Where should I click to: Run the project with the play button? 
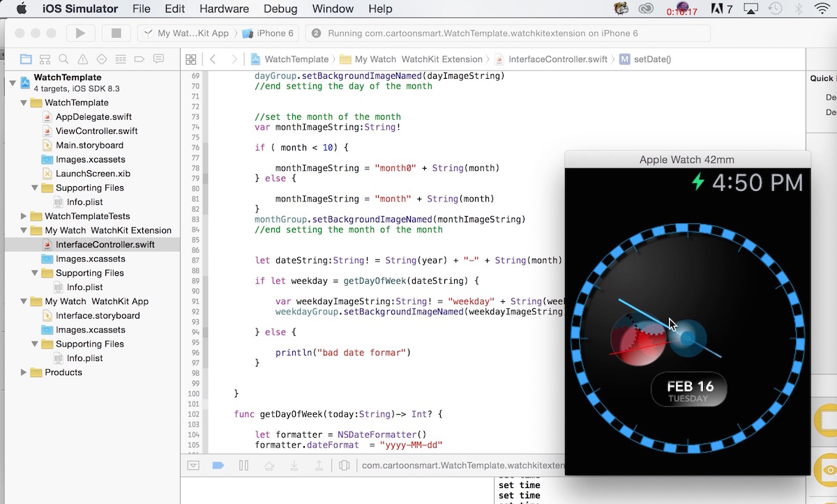80,33
